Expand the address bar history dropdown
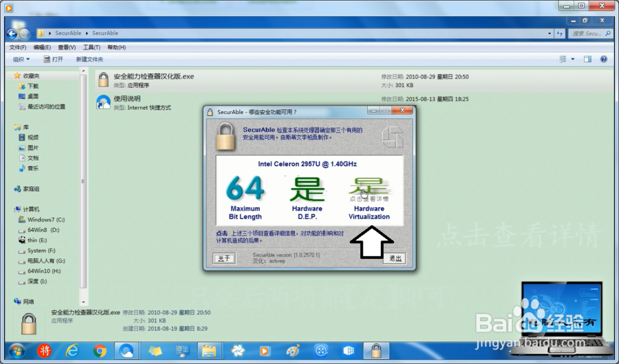The image size is (619, 364). point(550,33)
